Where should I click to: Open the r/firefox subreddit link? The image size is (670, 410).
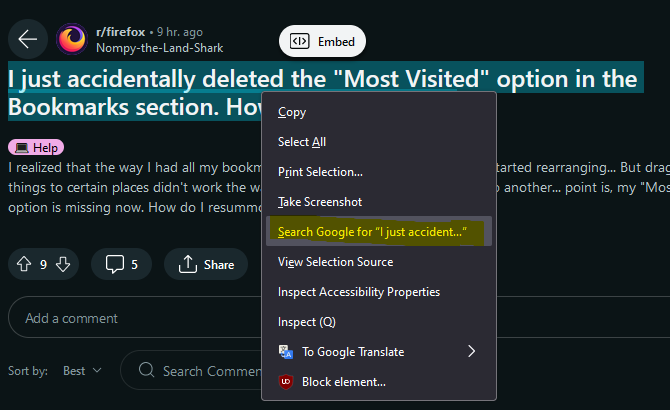tap(120, 32)
